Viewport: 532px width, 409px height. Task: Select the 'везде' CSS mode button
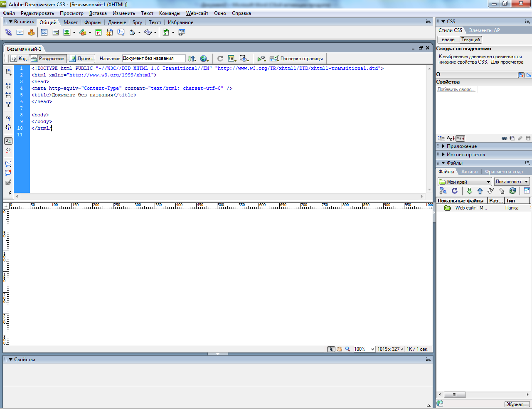[448, 39]
